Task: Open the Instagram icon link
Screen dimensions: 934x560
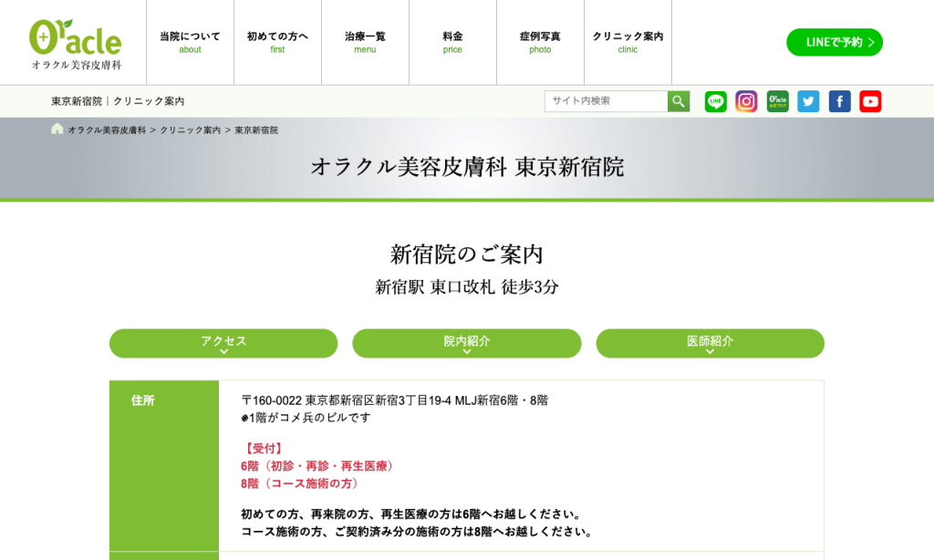Action: point(746,101)
